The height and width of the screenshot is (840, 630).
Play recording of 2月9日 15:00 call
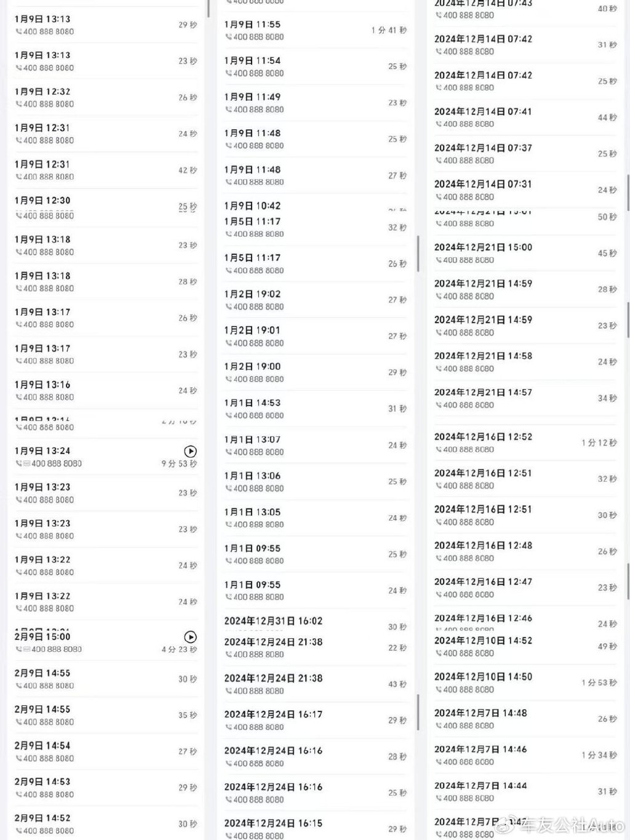pyautogui.click(x=191, y=637)
